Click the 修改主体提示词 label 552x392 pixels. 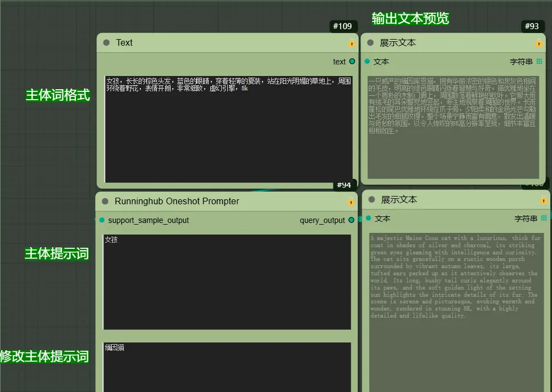tap(45, 356)
